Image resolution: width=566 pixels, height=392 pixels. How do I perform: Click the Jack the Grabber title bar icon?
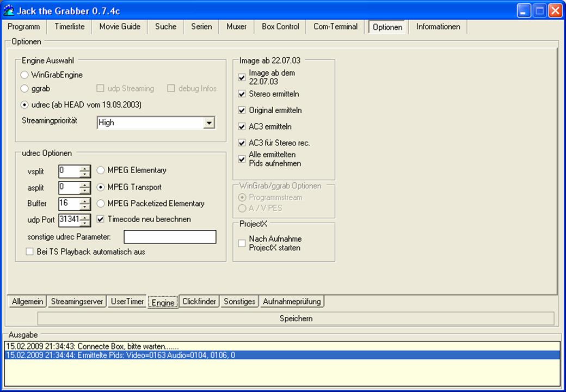click(9, 10)
